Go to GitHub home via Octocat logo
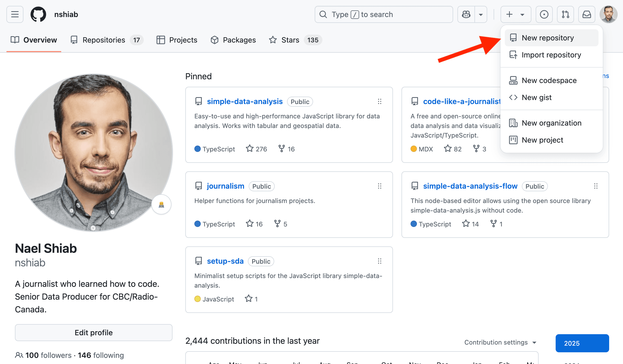 38,14
